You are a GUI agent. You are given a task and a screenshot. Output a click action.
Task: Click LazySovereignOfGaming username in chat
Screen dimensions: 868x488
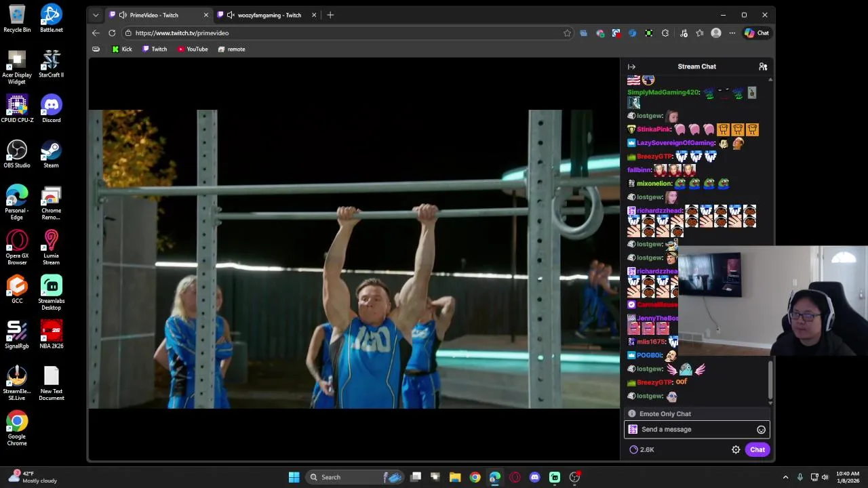[x=676, y=143]
